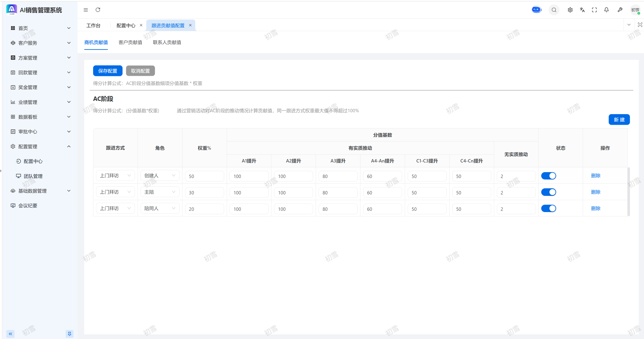
Task: Open the search magnifier icon
Action: 554,10
